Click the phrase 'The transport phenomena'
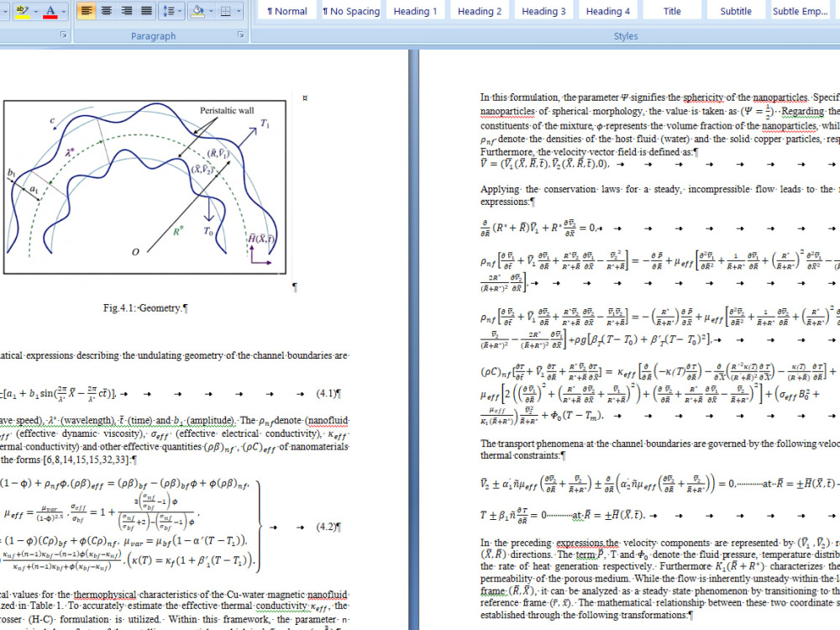The image size is (840, 630). click(x=528, y=443)
